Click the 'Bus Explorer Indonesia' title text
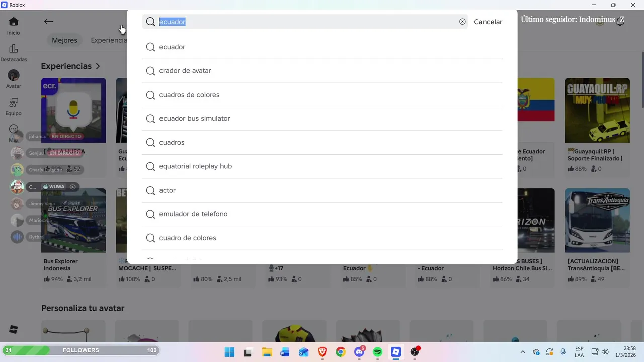The image size is (644, 362). (x=61, y=265)
